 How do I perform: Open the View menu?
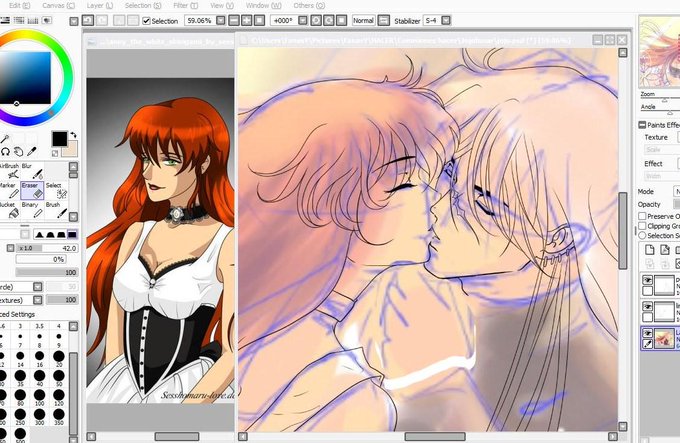[222, 6]
